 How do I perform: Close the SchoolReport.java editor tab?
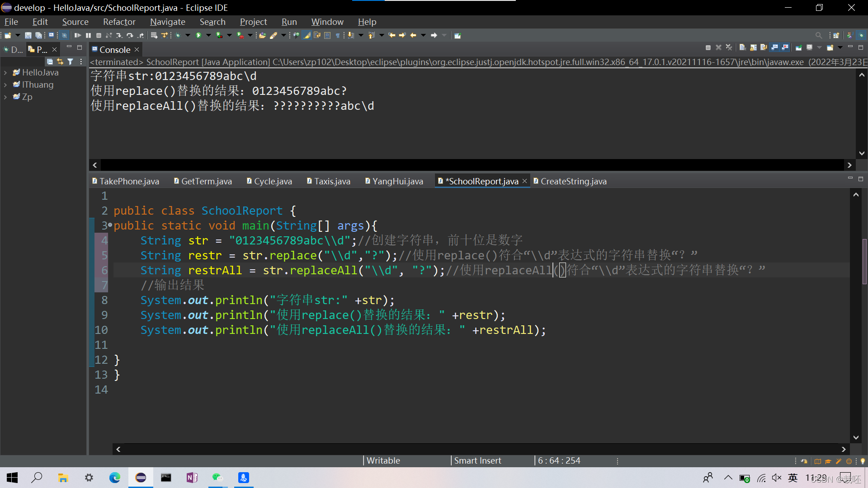(x=524, y=181)
